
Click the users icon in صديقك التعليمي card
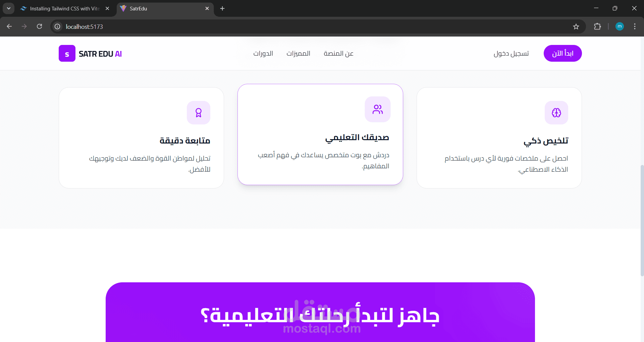click(378, 109)
